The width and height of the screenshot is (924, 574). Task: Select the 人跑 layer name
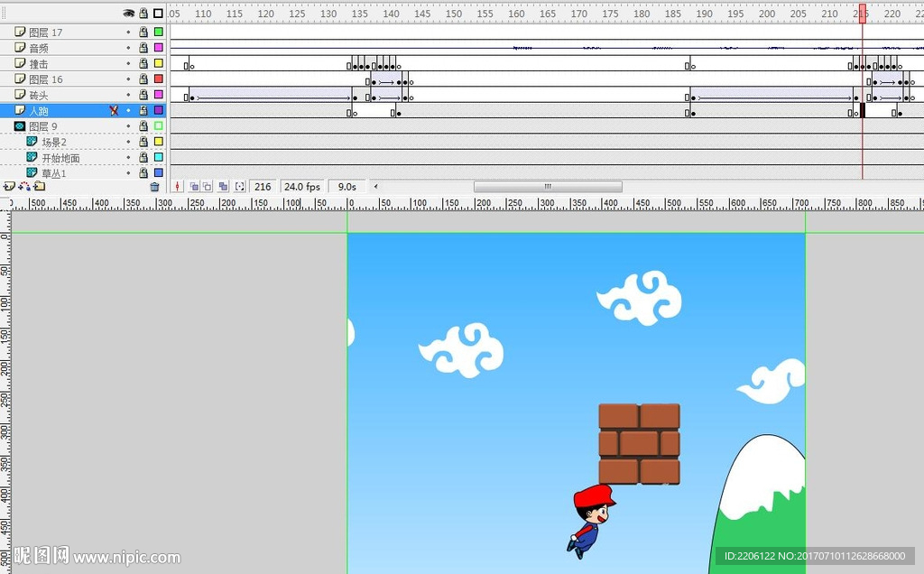pos(39,111)
